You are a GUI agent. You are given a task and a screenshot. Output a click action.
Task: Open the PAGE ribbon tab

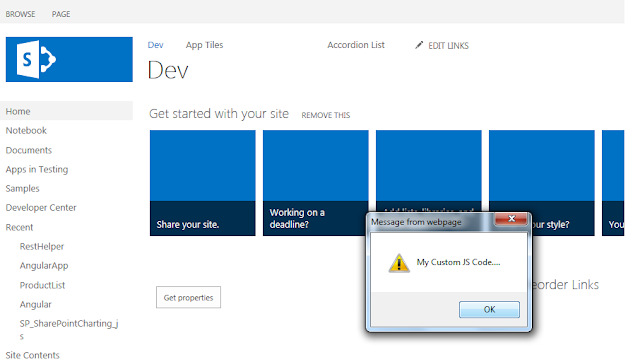coord(61,14)
